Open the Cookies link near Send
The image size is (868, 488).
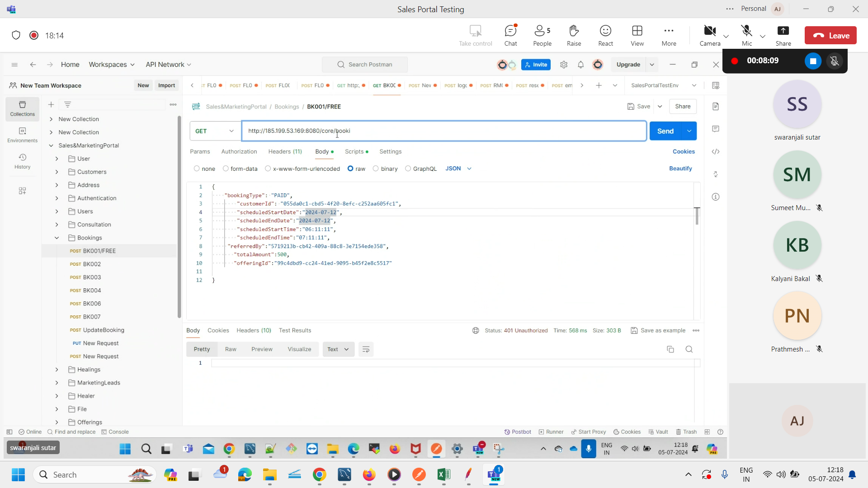tap(684, 152)
